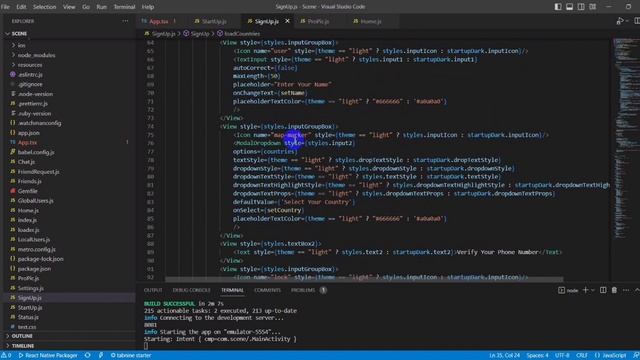Click React Native Packager status item

(48, 356)
